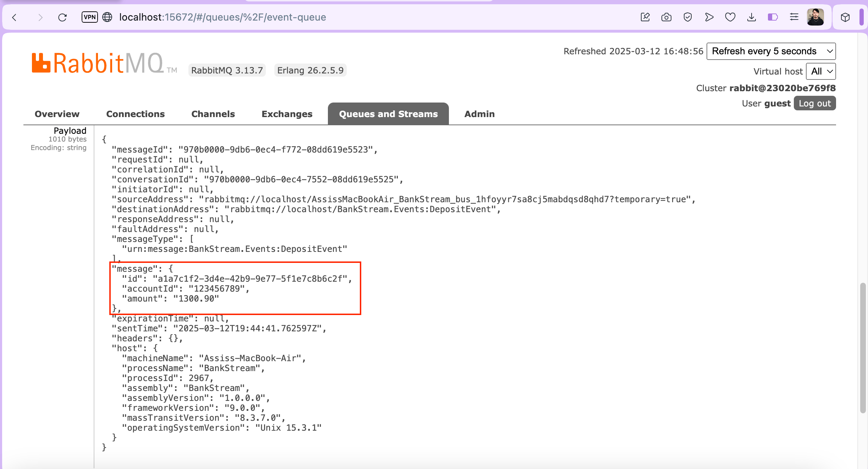Click the Log out button

(815, 103)
